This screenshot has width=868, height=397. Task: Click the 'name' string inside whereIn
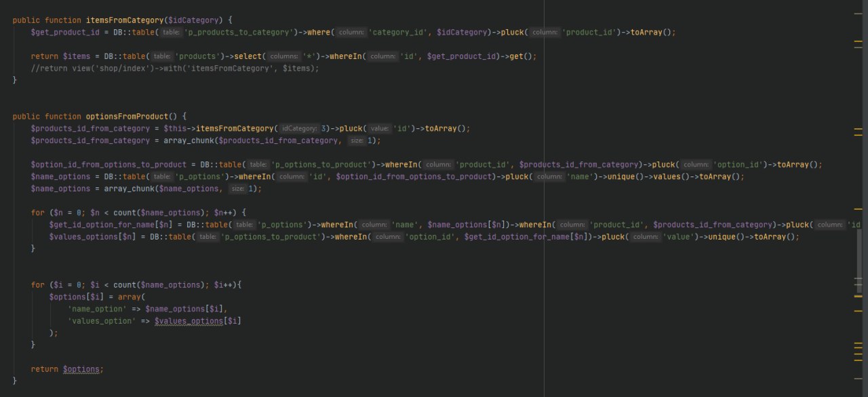point(405,225)
